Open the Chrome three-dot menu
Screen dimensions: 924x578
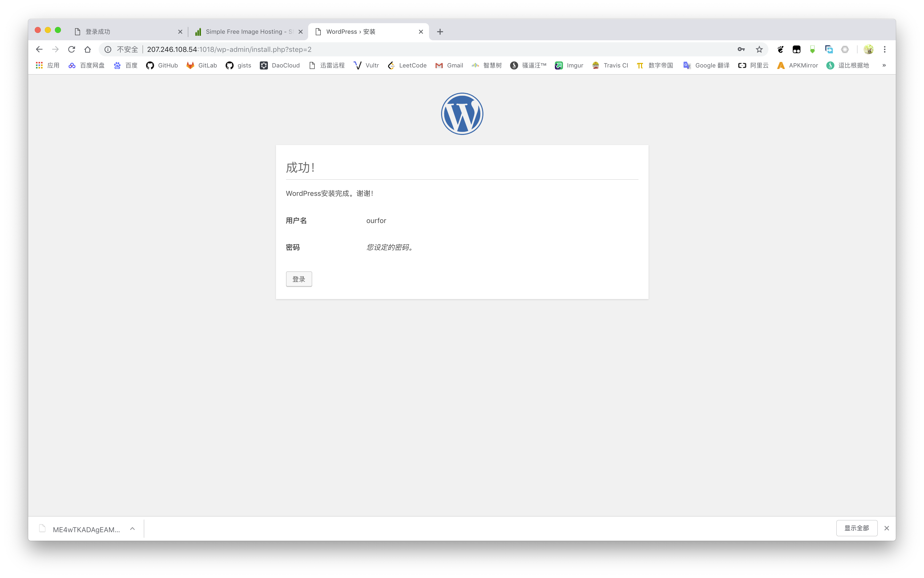pos(885,49)
